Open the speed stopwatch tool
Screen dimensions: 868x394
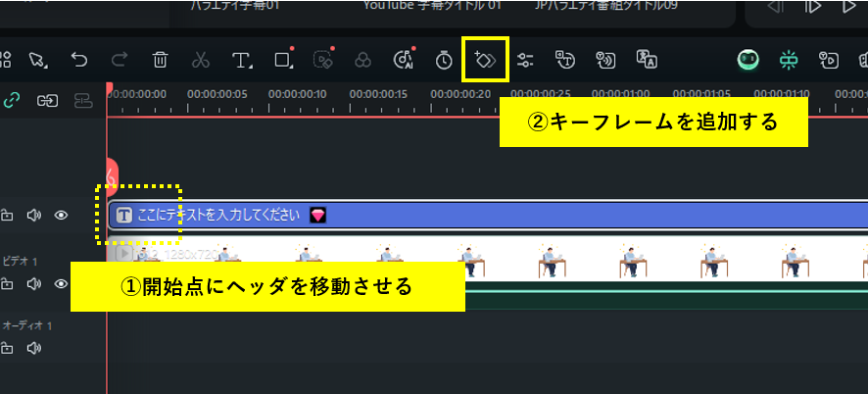click(444, 60)
